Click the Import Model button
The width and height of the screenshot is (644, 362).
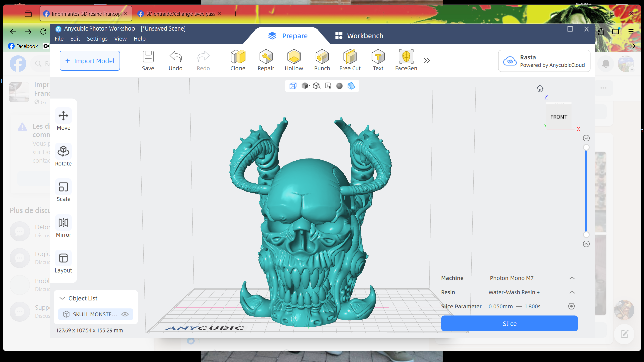[90, 61]
